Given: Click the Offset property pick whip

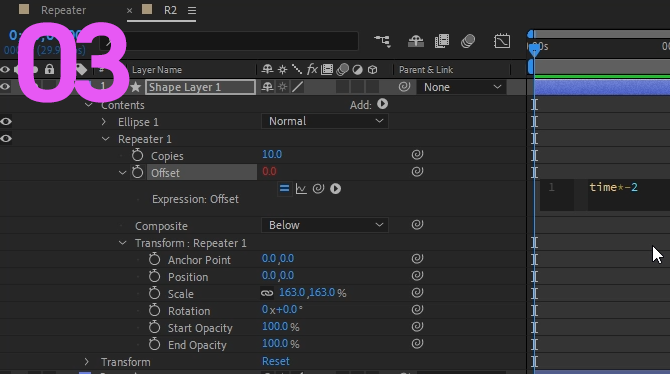Looking at the screenshot, I should tap(417, 172).
